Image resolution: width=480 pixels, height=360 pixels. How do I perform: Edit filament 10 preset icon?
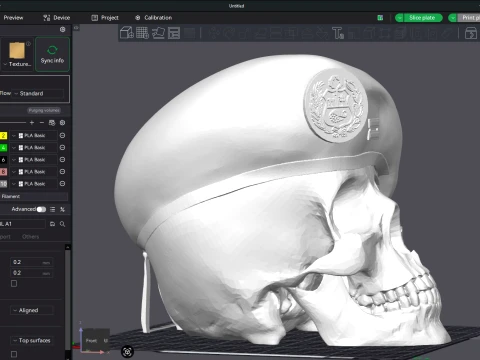(62, 184)
